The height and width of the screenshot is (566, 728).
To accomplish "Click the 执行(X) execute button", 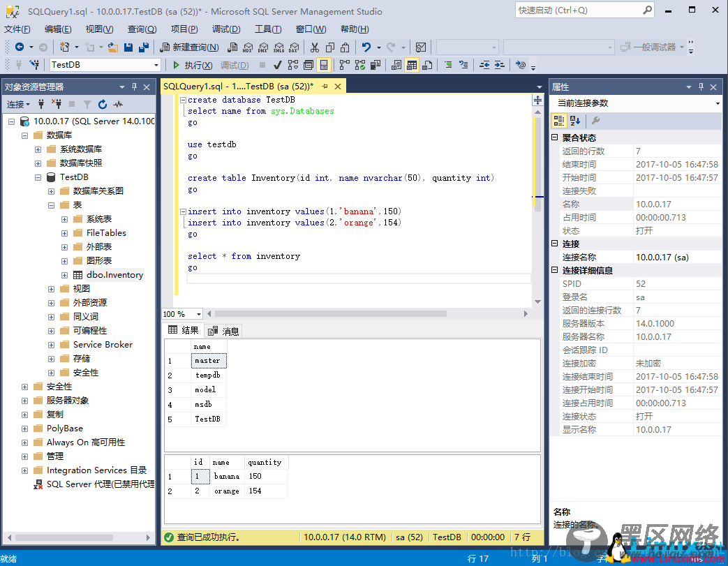I will [193, 65].
